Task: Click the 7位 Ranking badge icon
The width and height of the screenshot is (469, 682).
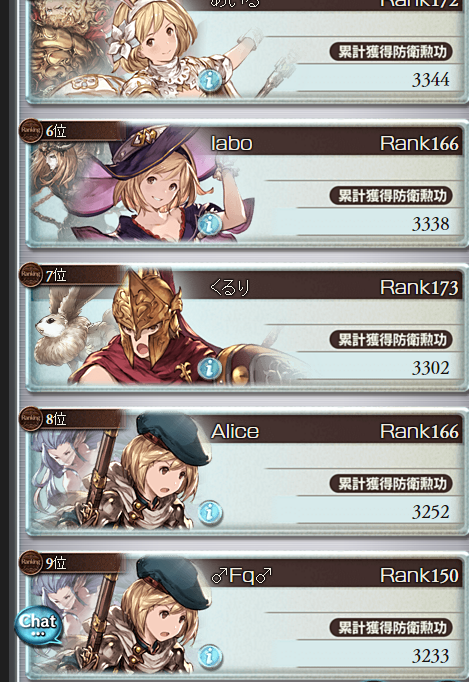Action: point(30,275)
